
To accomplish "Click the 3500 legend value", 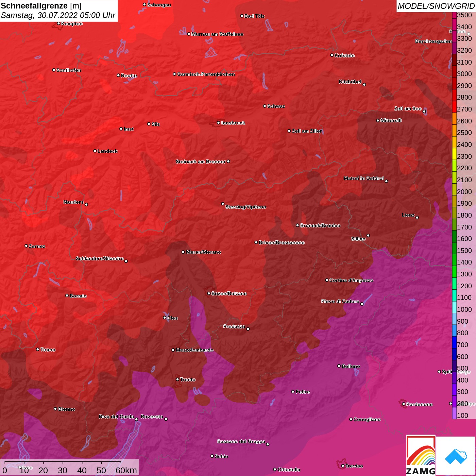I will point(464,15).
